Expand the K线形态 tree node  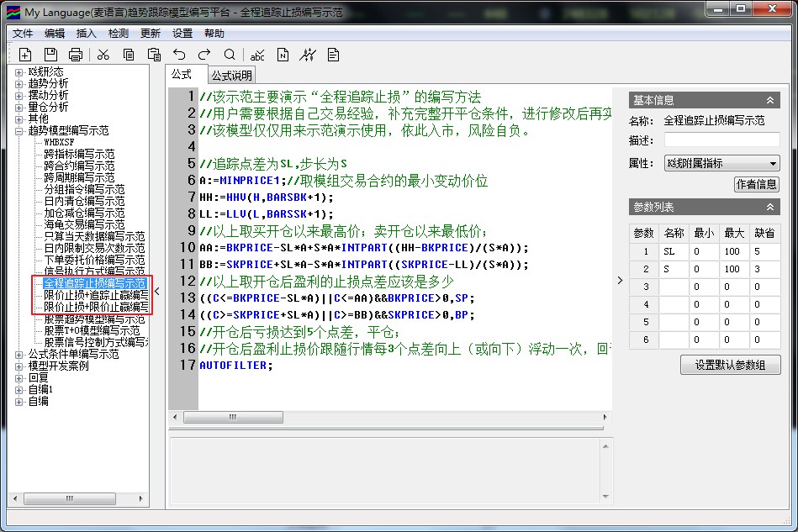click(19, 72)
